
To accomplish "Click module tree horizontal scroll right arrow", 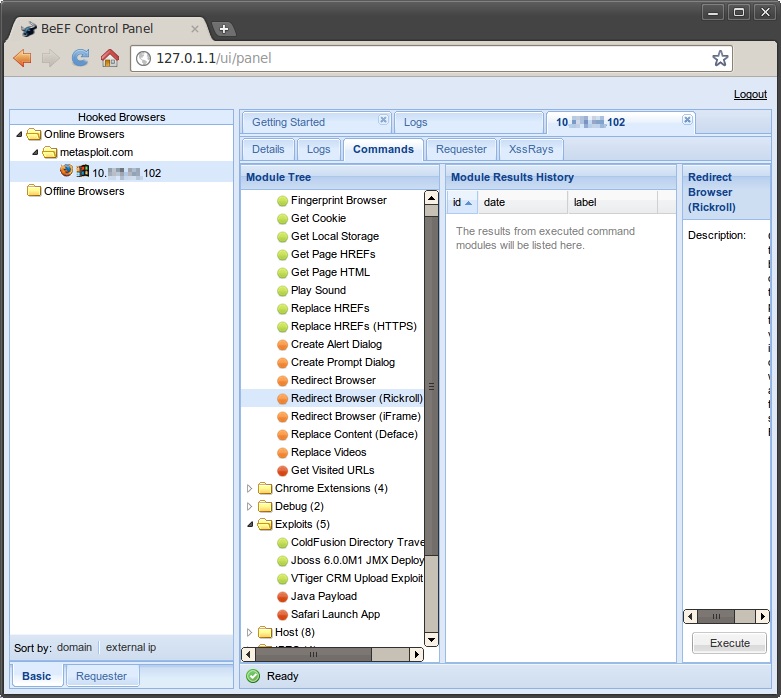I will (x=416, y=654).
